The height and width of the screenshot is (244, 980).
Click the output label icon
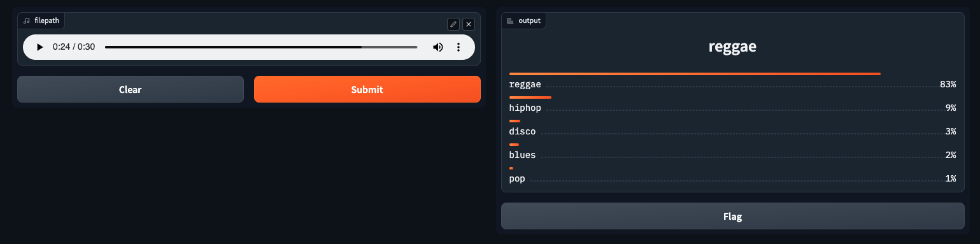pyautogui.click(x=510, y=20)
